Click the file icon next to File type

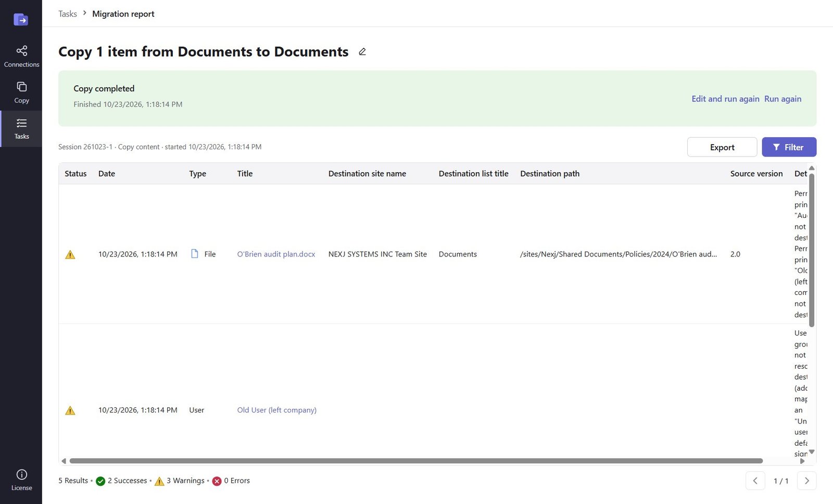tap(195, 254)
